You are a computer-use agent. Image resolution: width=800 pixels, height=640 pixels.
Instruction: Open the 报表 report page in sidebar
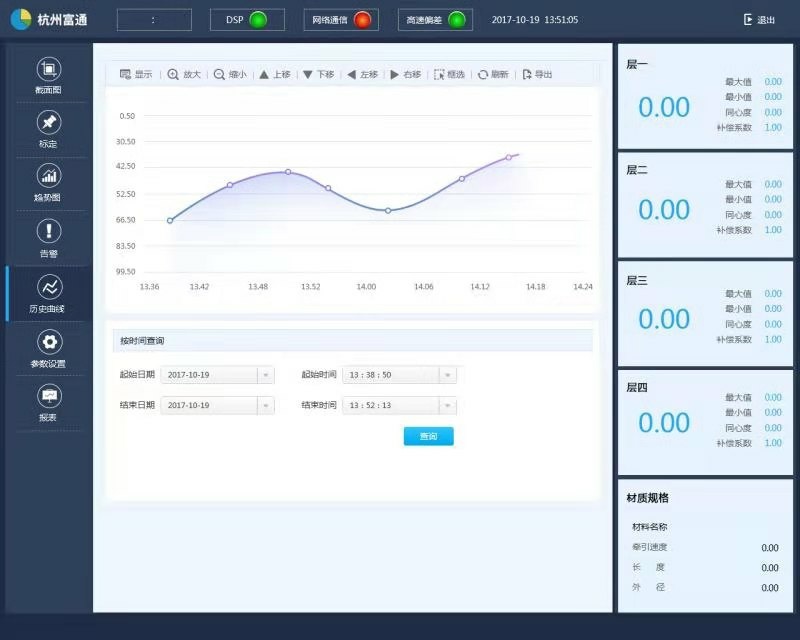(49, 403)
